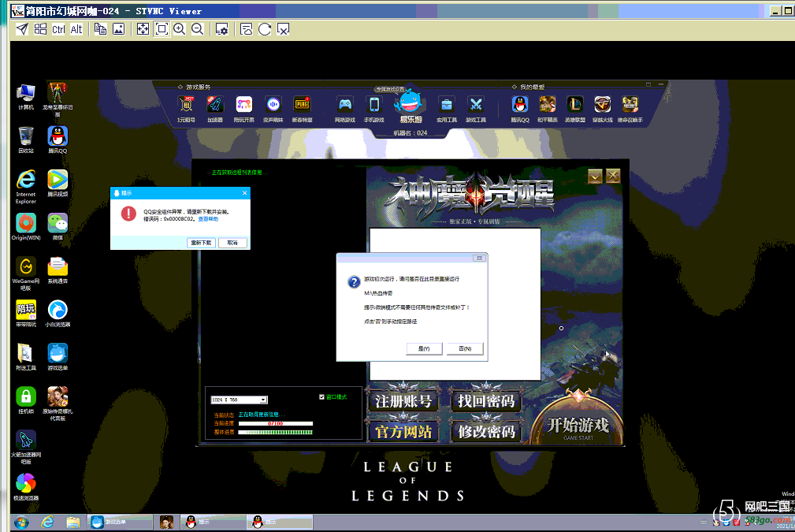Open 网络游戏 gamepad category
The width and height of the screenshot is (795, 532).
345,109
